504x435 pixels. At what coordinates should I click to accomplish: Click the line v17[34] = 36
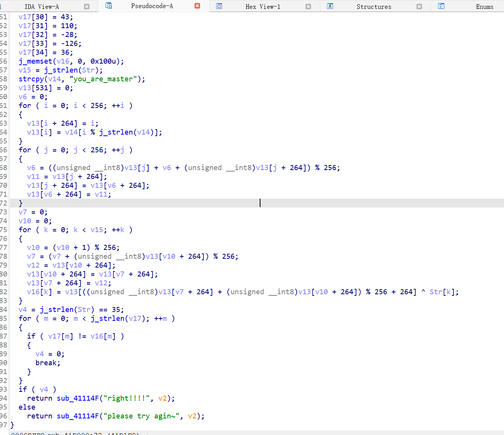tap(46, 52)
